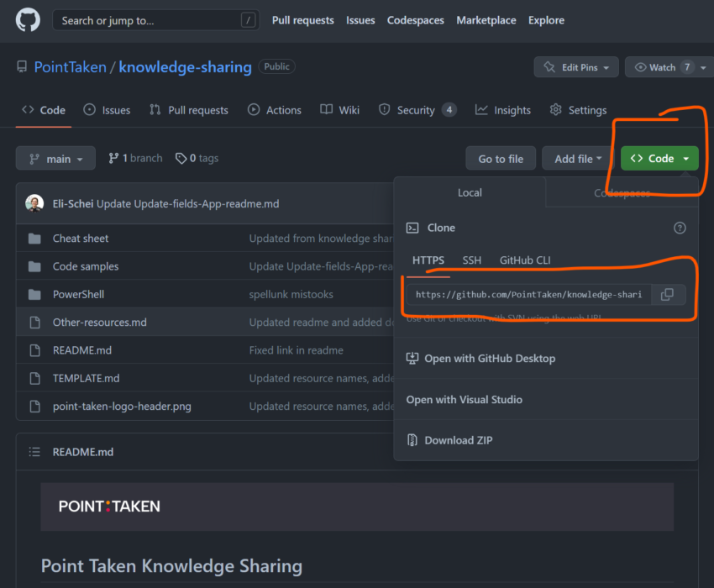Click the 1 branch icon link

113,158
